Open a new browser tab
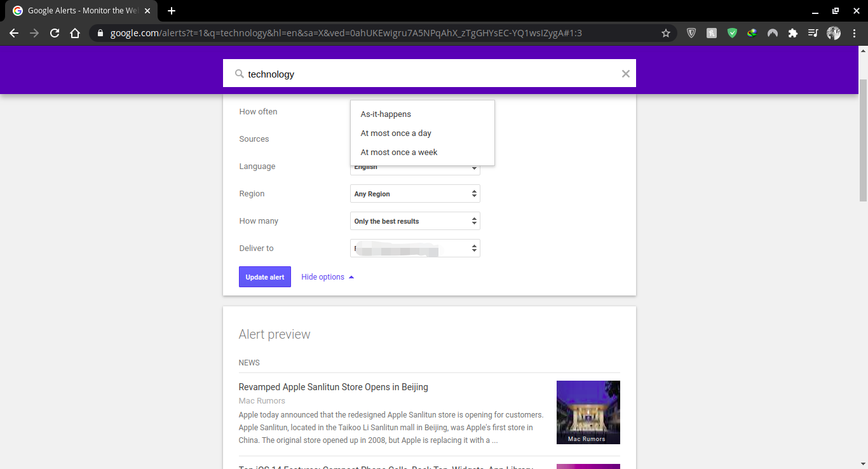Image resolution: width=868 pixels, height=469 pixels. [172, 11]
